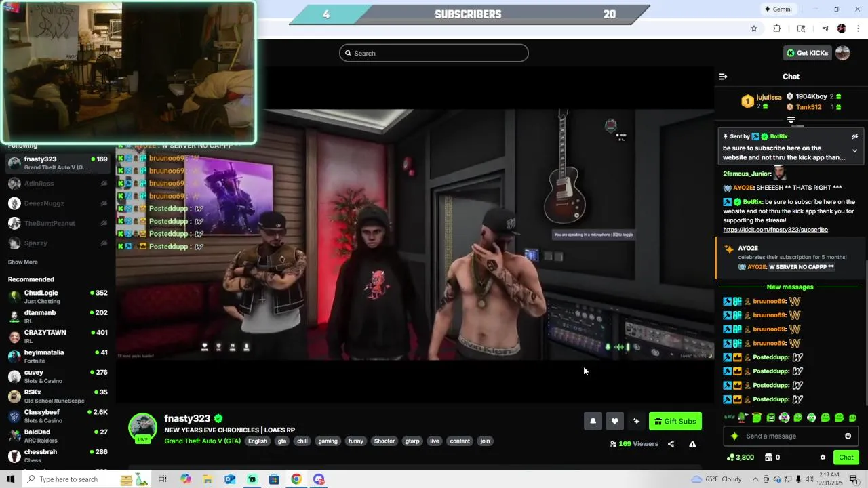Expand Show More in Following list

pos(23,262)
